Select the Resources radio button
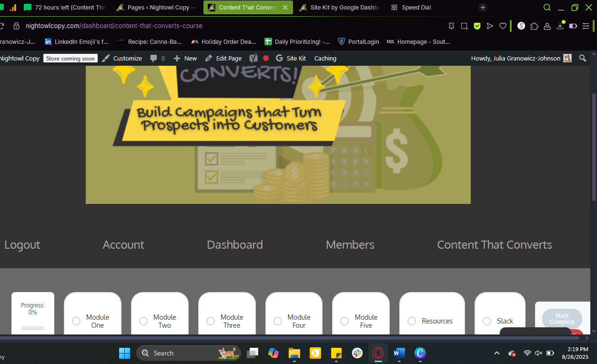 pyautogui.click(x=412, y=321)
